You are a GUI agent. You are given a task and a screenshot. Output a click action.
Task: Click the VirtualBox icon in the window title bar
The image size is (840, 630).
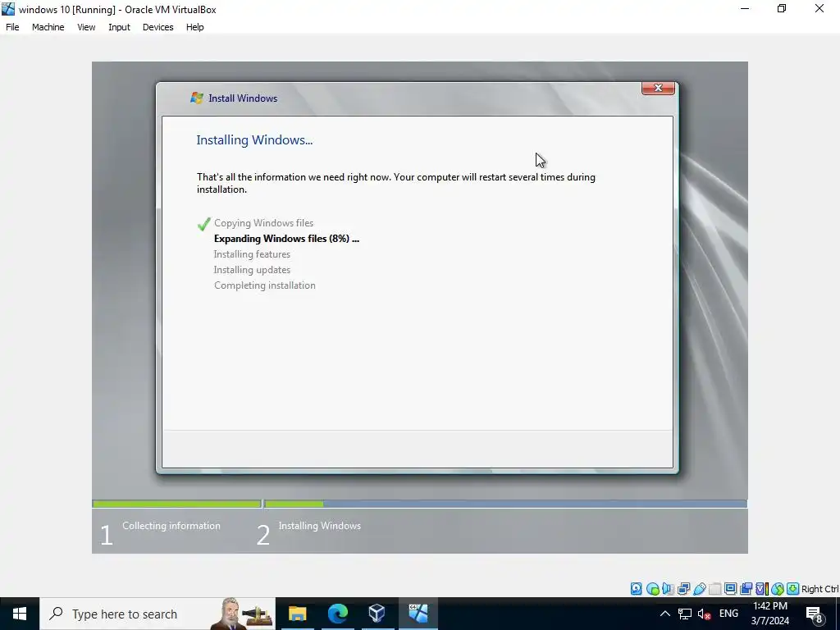point(8,9)
